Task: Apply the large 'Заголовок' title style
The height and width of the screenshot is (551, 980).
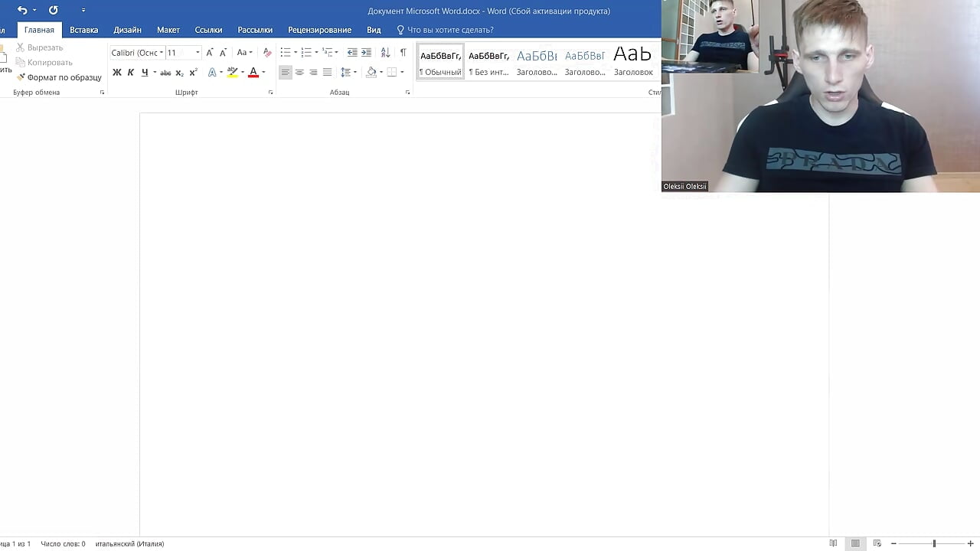Action: (x=633, y=61)
